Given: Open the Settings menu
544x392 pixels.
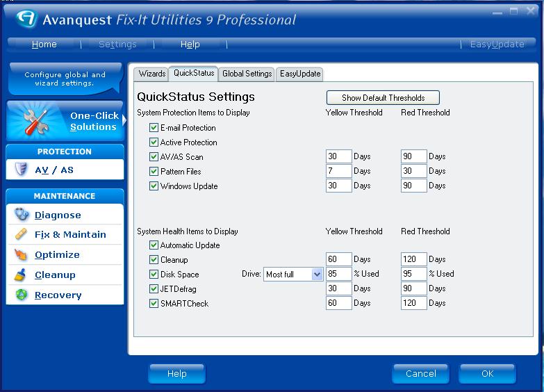Looking at the screenshot, I should coord(117,44).
